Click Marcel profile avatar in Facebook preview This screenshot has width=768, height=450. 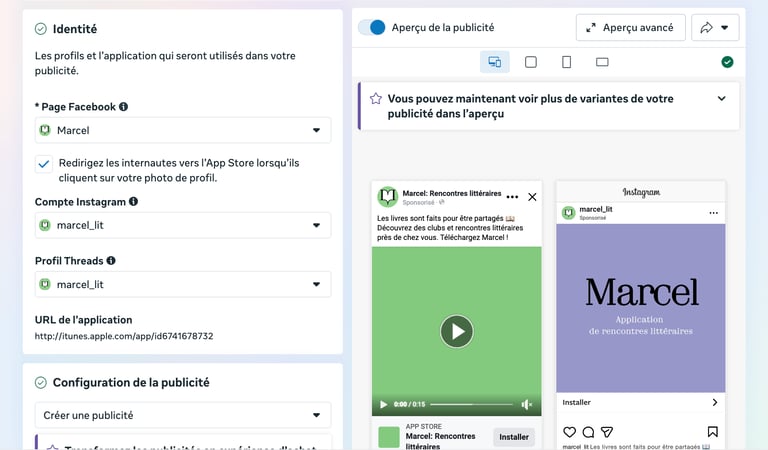coord(387,197)
